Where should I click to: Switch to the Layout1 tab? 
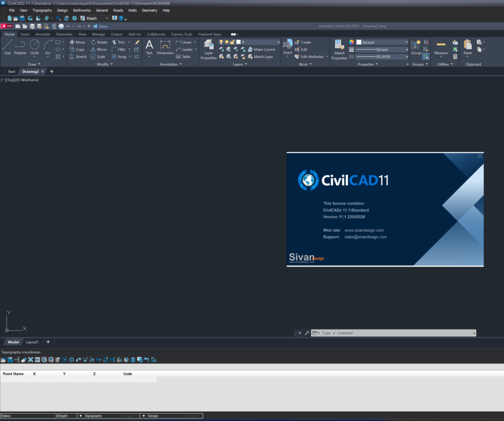pos(32,342)
